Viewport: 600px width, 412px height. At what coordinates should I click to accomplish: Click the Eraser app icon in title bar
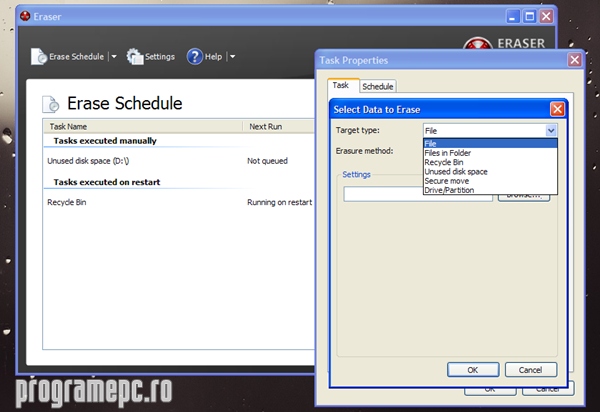[x=25, y=16]
